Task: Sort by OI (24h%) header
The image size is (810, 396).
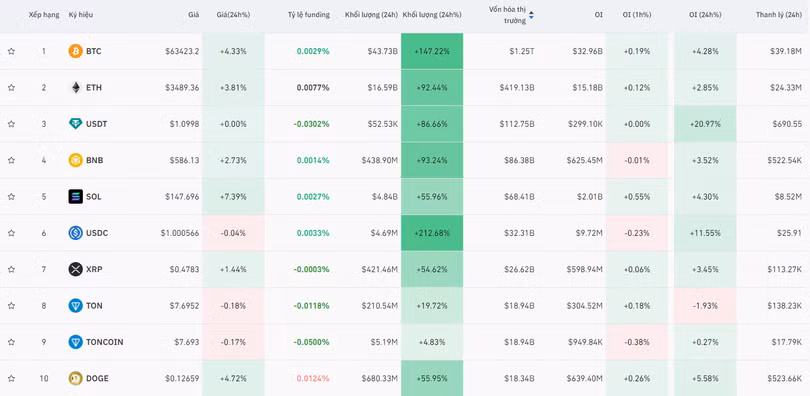Action: click(x=705, y=15)
